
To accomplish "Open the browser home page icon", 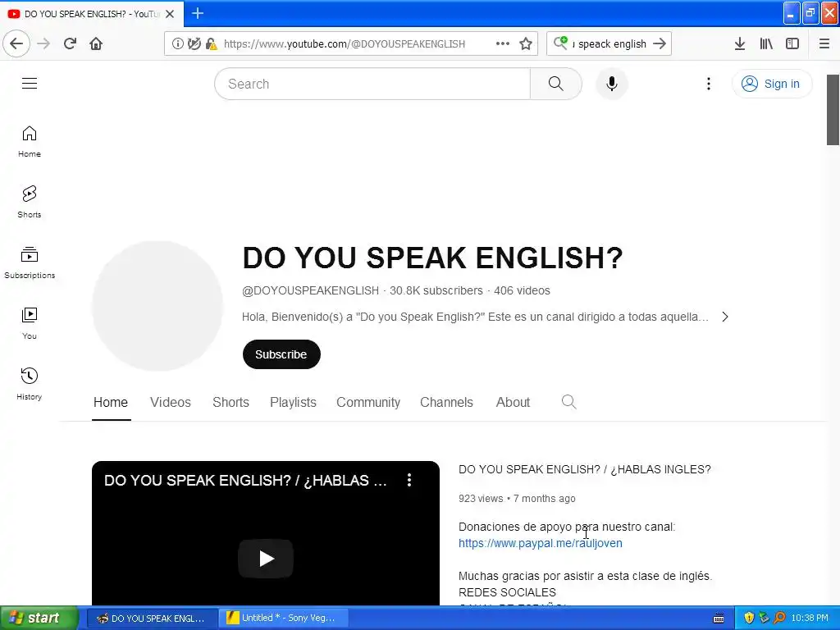I will coord(96,43).
